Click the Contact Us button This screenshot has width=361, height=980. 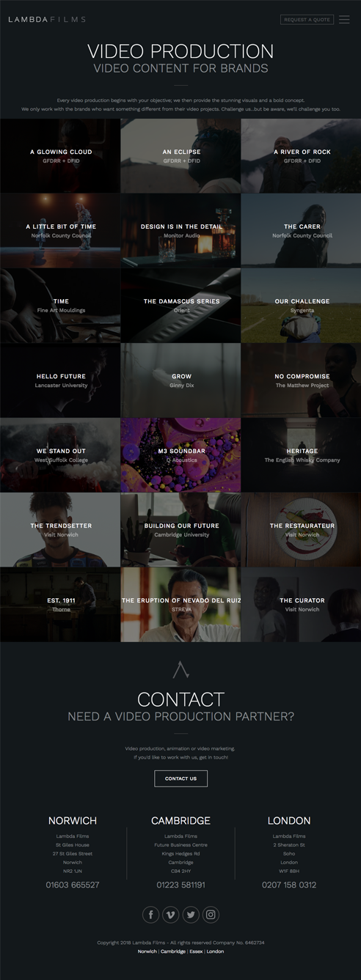point(180,778)
